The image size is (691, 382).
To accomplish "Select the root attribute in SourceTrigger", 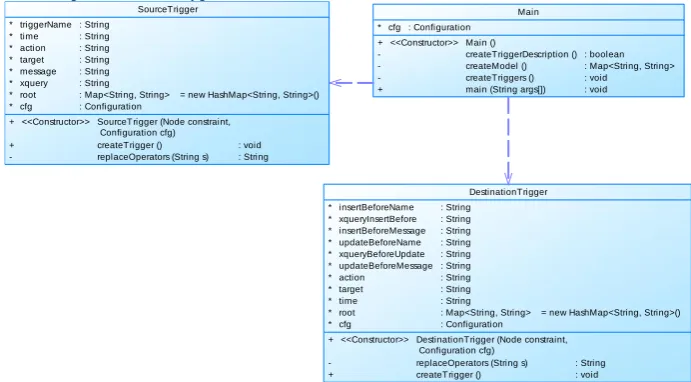I will pyautogui.click(x=28, y=95).
